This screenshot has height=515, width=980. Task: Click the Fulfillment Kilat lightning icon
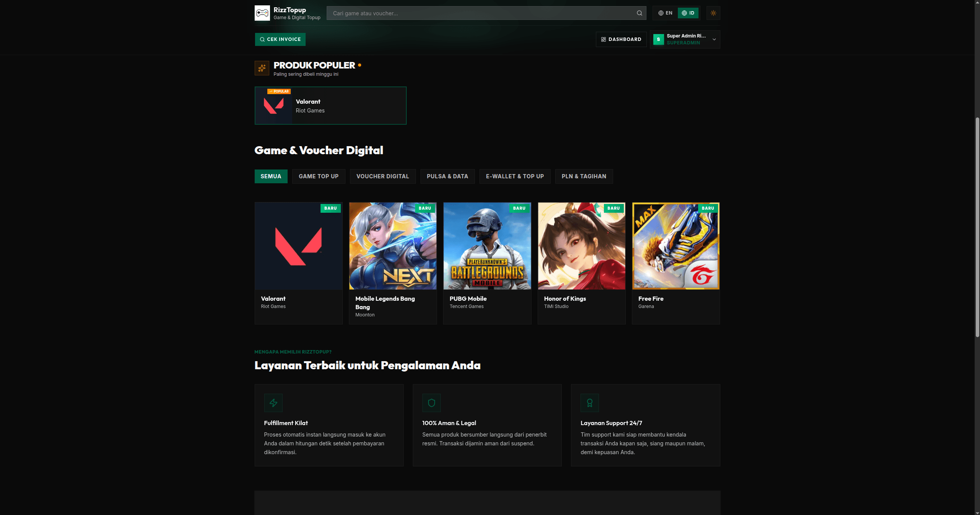(273, 403)
